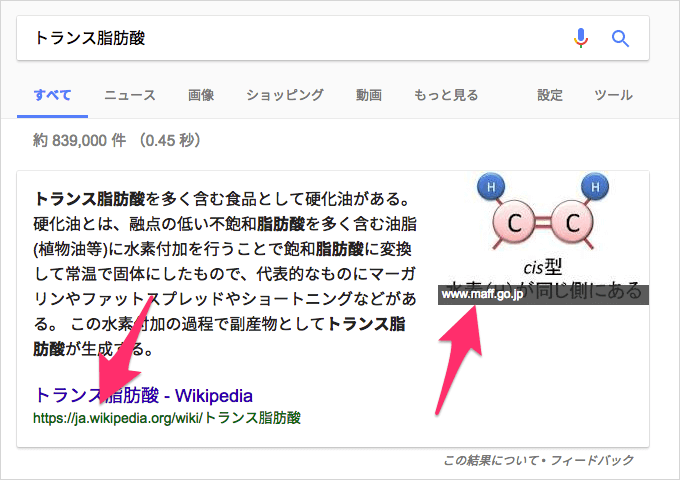Image resolution: width=680 pixels, height=480 pixels.
Task: Click the フィードバック link
Action: [592, 460]
